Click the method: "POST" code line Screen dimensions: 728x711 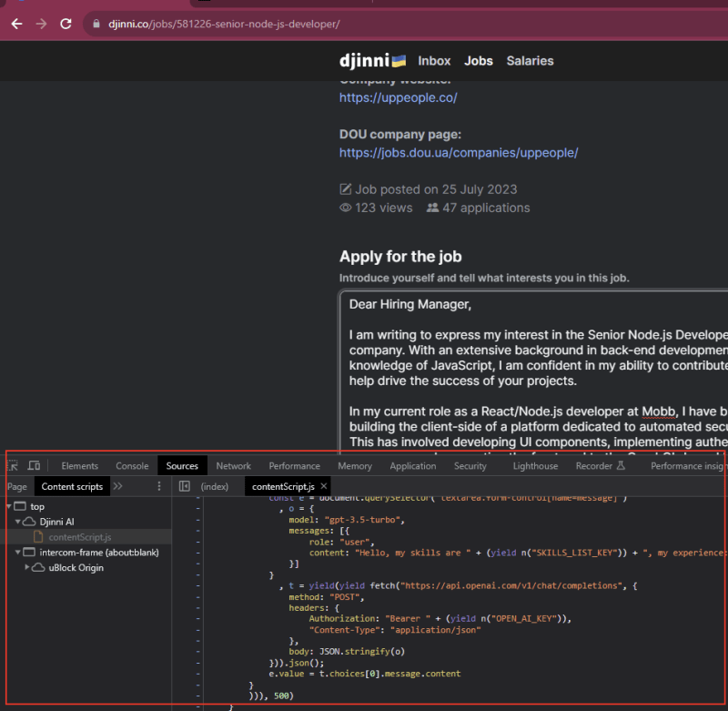(326, 597)
